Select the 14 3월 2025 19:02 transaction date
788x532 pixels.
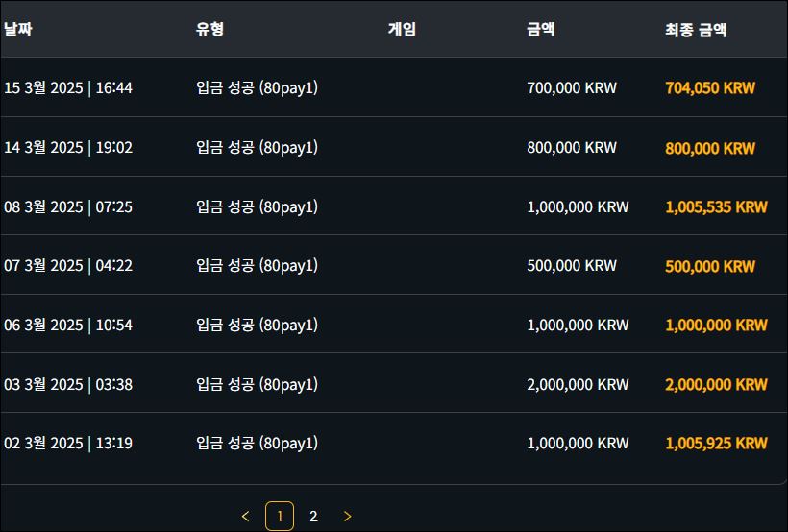[68, 147]
